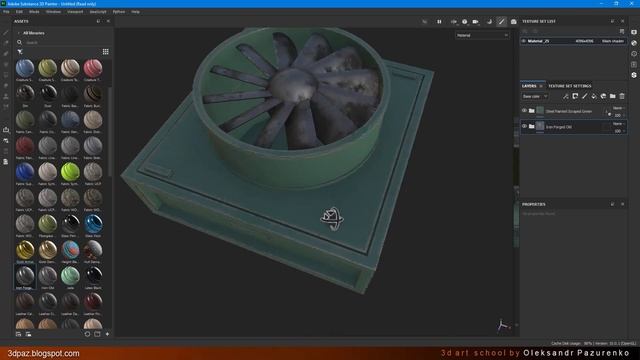640x360 pixels.
Task: Select the bright green fabric material thumbnail
Action: (x=70, y=172)
